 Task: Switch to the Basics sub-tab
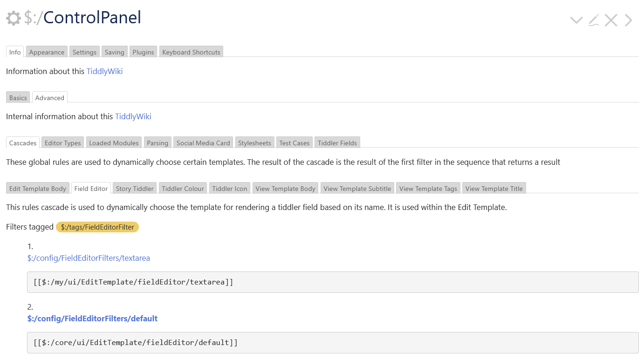(x=18, y=97)
